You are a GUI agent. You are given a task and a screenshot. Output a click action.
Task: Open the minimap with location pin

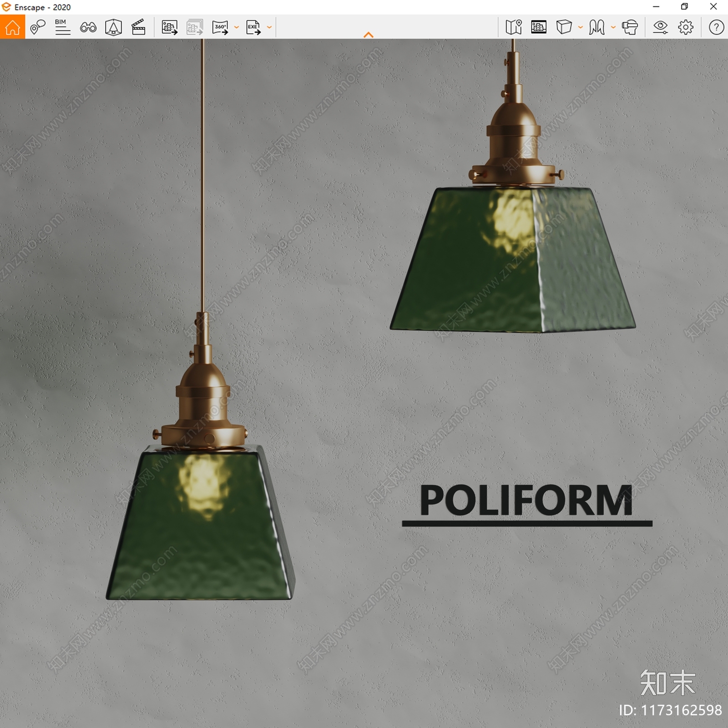[x=514, y=27]
